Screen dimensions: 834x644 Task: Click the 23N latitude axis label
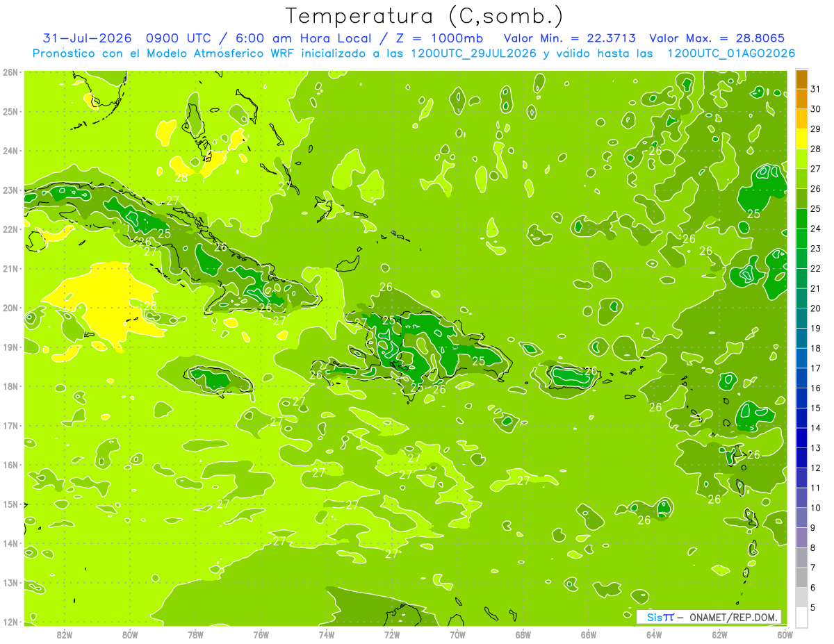tap(10, 190)
